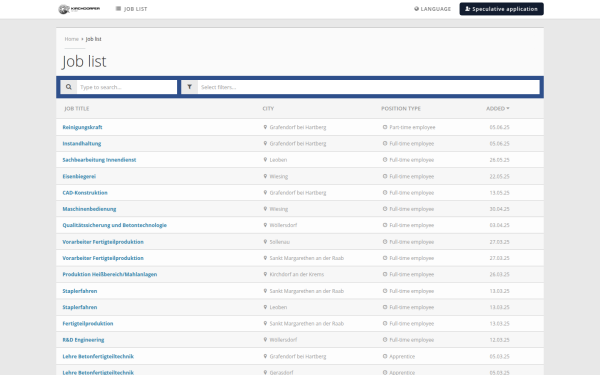Click the filter funnel icon
This screenshot has width=600, height=375.
tap(189, 87)
